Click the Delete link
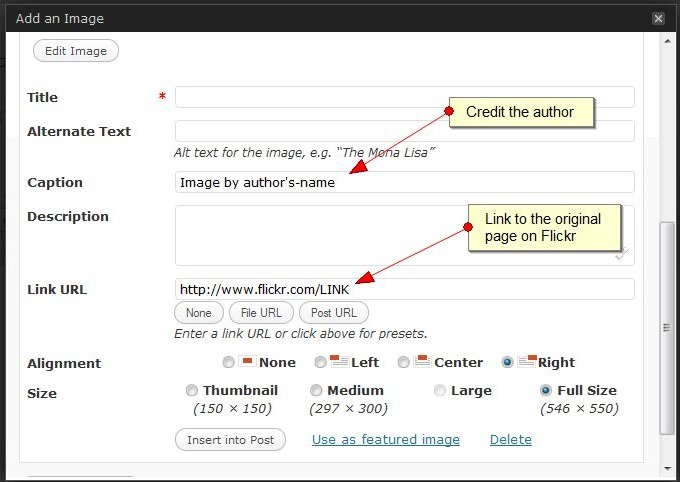The height and width of the screenshot is (482, 680). click(x=510, y=439)
